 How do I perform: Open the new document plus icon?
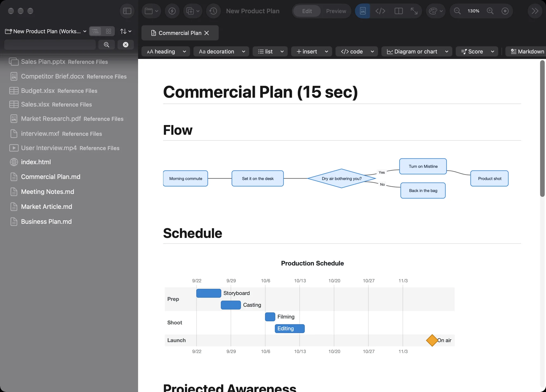click(x=193, y=11)
